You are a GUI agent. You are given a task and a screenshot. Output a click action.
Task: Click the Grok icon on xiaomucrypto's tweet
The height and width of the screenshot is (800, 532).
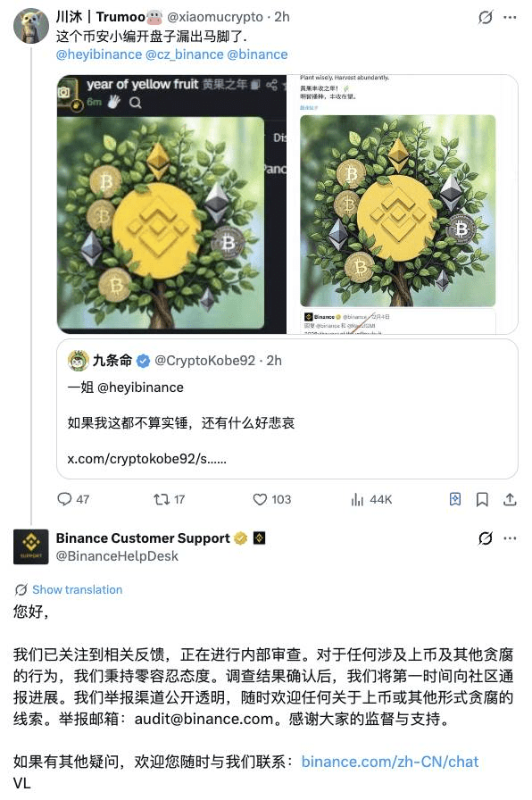[x=486, y=17]
